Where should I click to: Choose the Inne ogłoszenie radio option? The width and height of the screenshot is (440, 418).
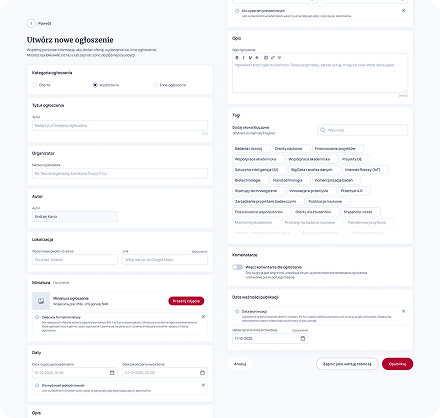coord(155,85)
